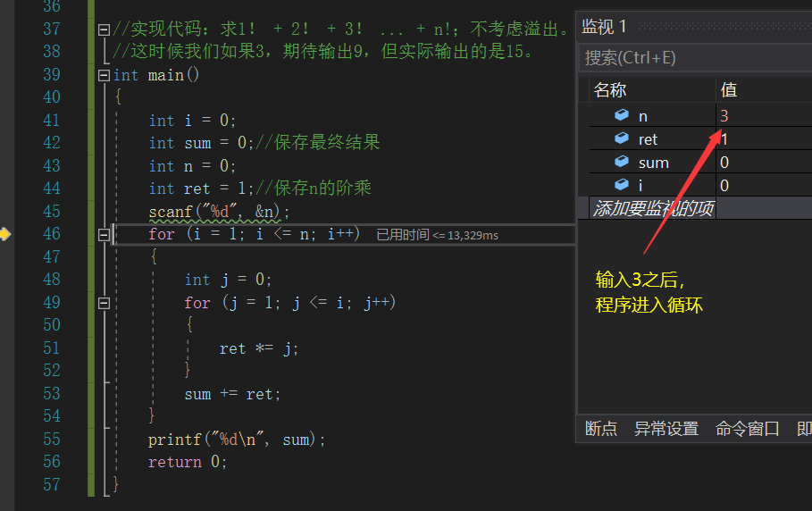The image size is (812, 511).
Task: Click the ret *= j statement
Action: click(x=258, y=349)
